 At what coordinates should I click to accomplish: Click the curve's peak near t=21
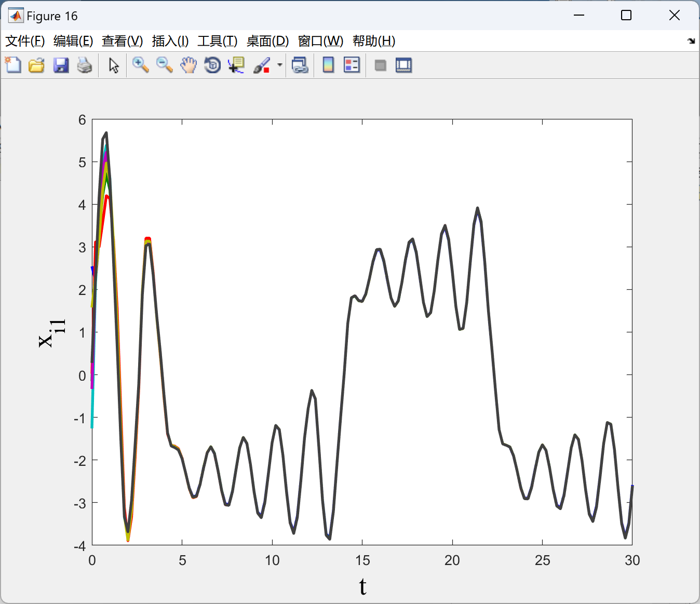click(x=477, y=209)
